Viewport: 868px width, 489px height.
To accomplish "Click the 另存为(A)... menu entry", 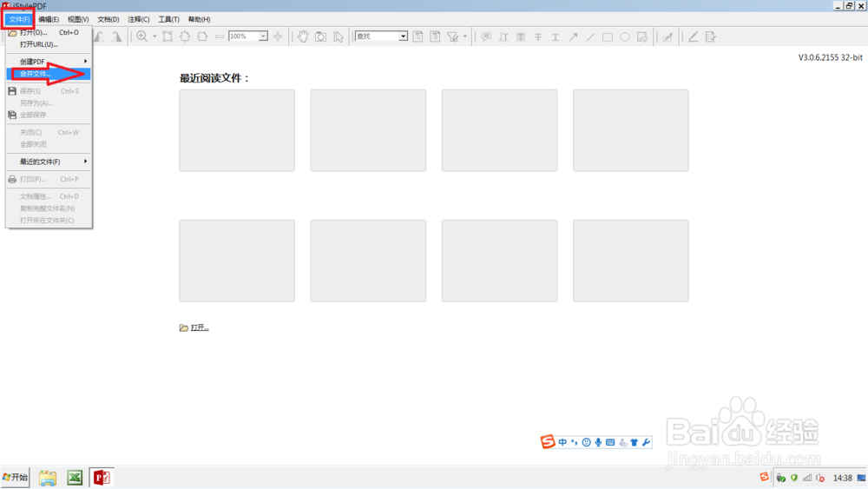I will tap(48, 103).
